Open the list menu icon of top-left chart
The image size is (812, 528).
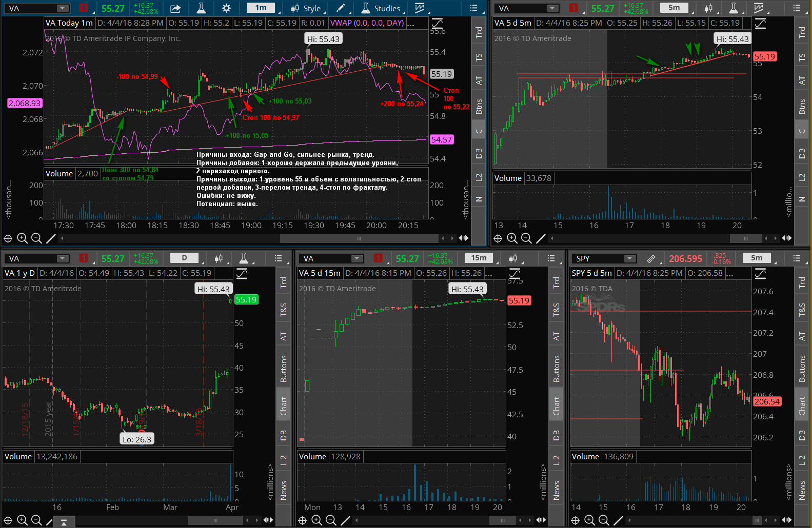[473, 8]
